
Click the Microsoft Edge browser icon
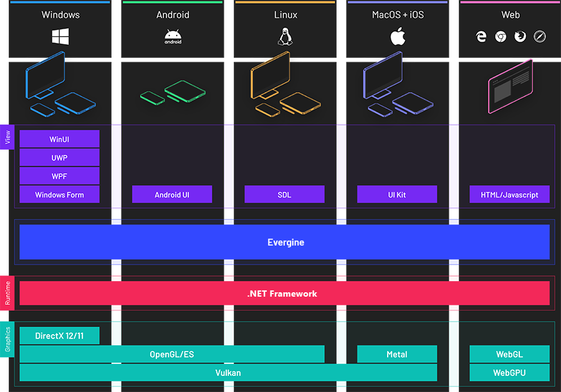click(x=481, y=37)
